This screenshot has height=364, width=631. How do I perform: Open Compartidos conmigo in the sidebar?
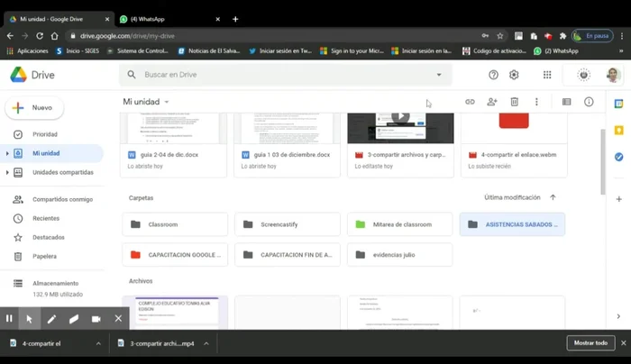coord(62,199)
